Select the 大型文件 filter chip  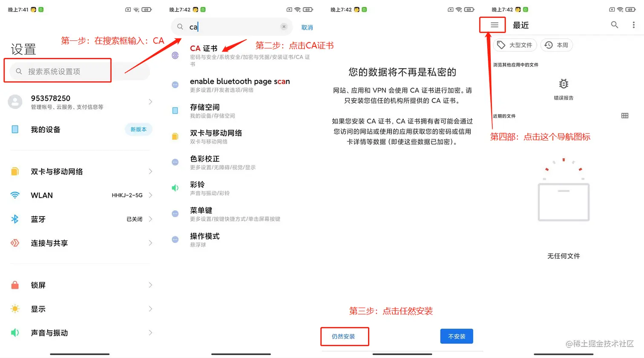[x=515, y=45]
